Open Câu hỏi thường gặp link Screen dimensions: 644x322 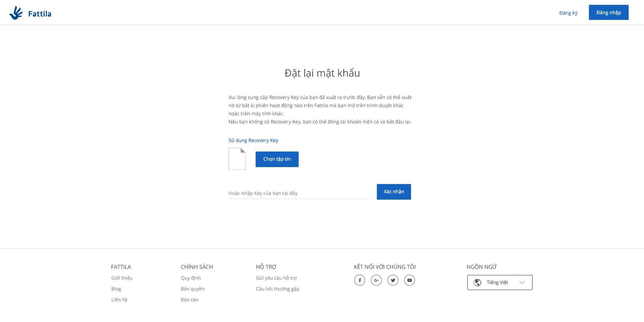[278, 289]
